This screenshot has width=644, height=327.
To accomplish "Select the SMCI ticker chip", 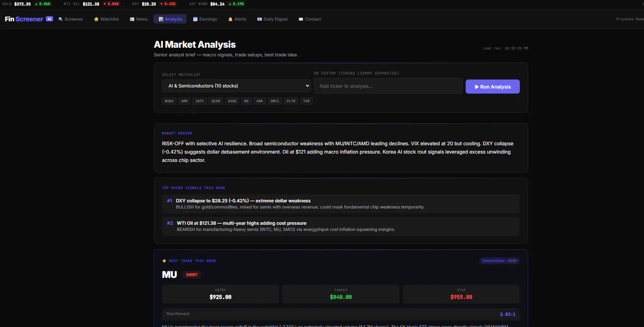I will click(x=275, y=101).
